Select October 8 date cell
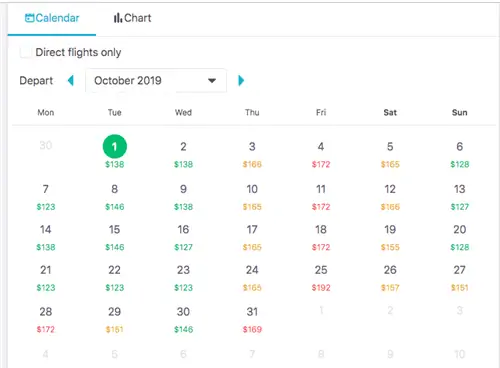The width and height of the screenshot is (500, 368). [115, 197]
